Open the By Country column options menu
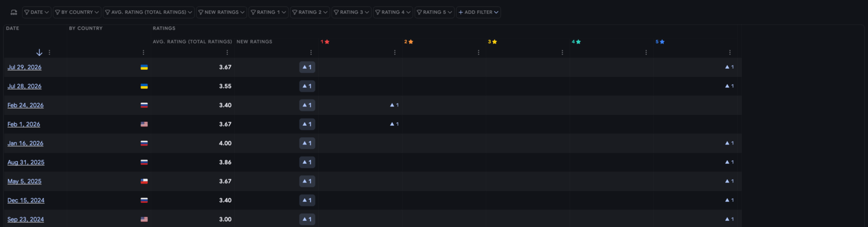The image size is (868, 227). tap(143, 52)
